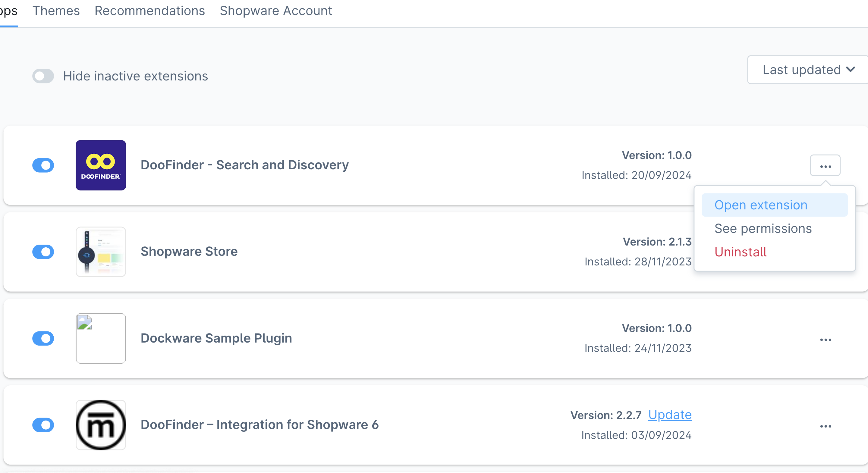Screen dimensions: 868x473
Task: Deactivate Dockware Sample Plugin toggle
Action: [x=43, y=338]
